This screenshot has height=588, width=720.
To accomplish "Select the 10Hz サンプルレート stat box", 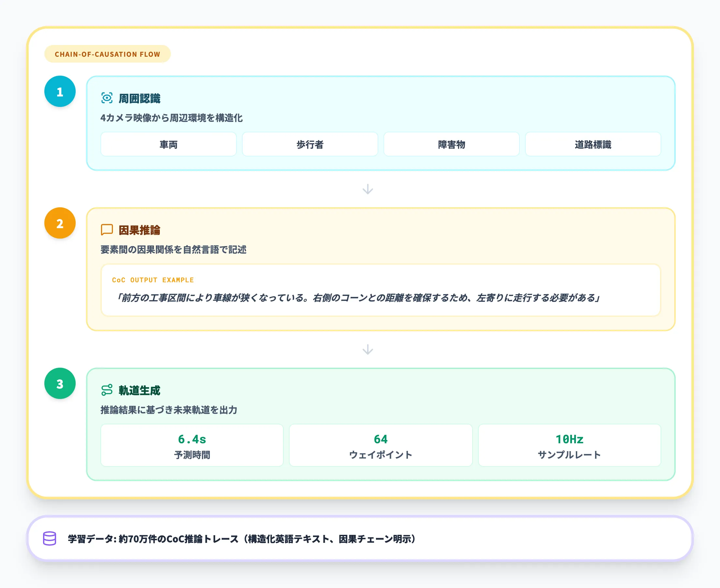I will coord(569,445).
